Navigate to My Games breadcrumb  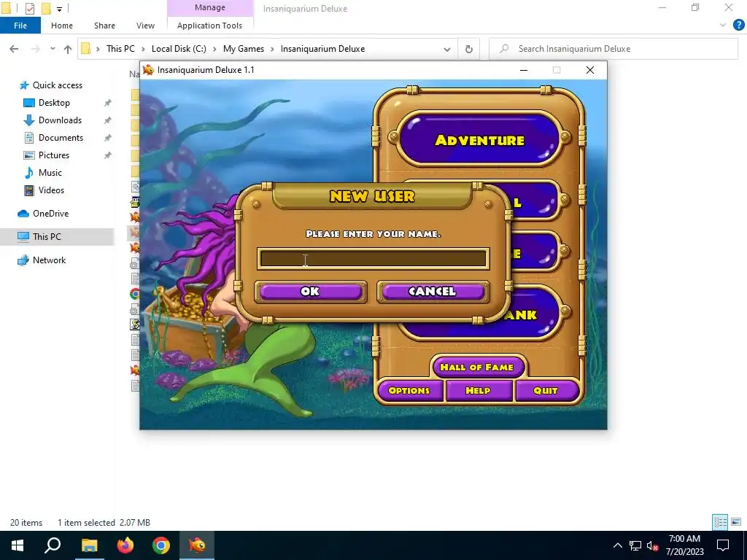coord(244,49)
